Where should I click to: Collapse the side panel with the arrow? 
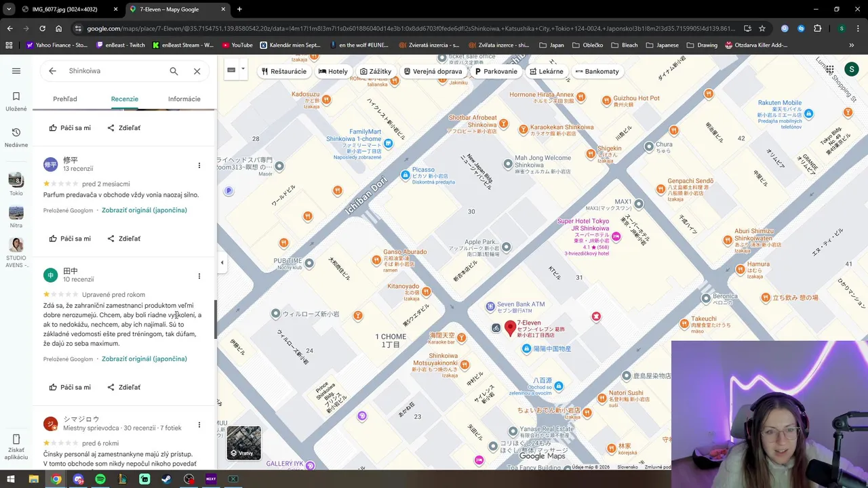222,262
